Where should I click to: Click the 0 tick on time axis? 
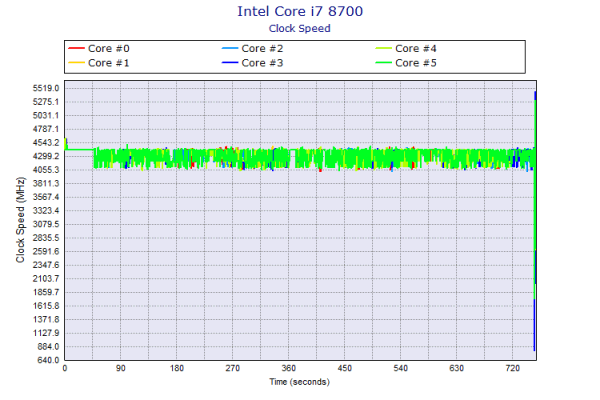click(65, 368)
